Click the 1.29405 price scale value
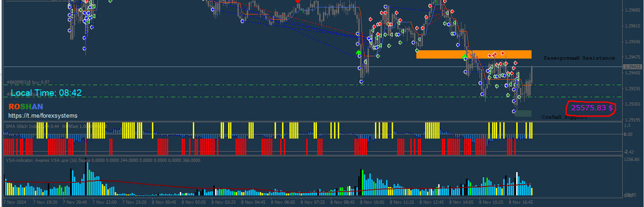644x207 pixels. coord(633,73)
